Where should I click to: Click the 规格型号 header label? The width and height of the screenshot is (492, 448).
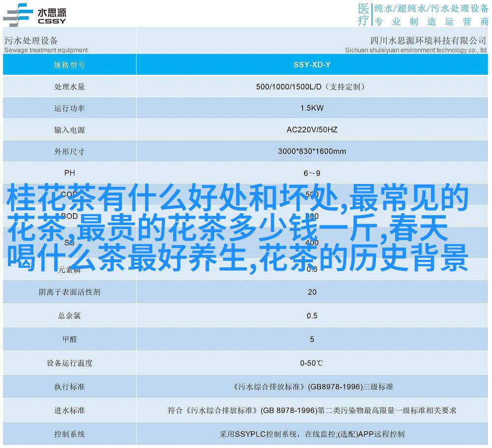tap(69, 65)
